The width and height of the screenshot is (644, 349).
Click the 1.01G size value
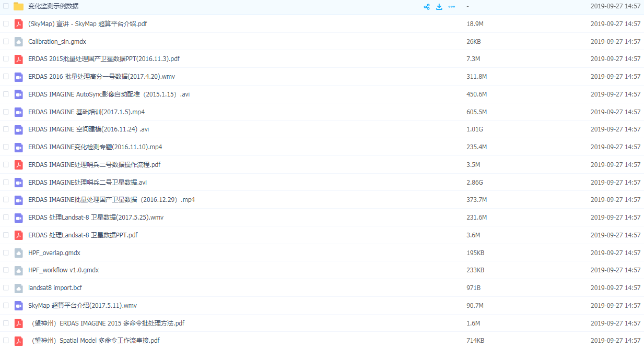pyautogui.click(x=475, y=129)
